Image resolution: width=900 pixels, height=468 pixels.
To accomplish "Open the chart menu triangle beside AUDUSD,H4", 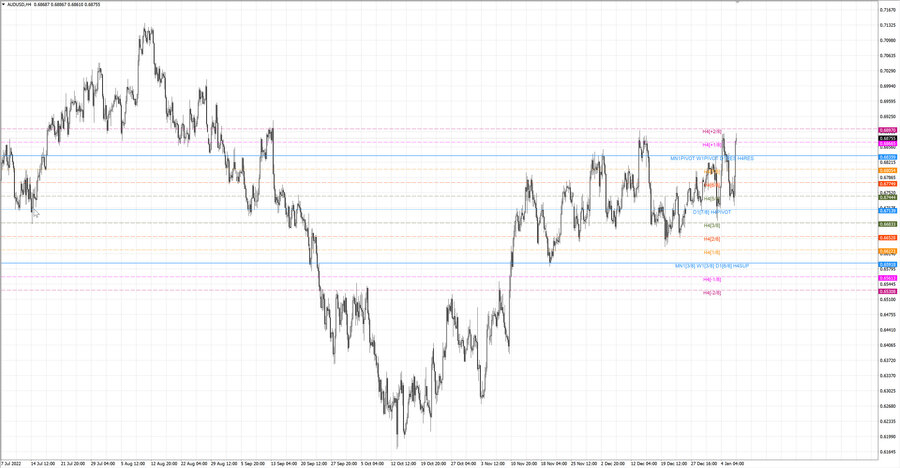I will 3,4.
